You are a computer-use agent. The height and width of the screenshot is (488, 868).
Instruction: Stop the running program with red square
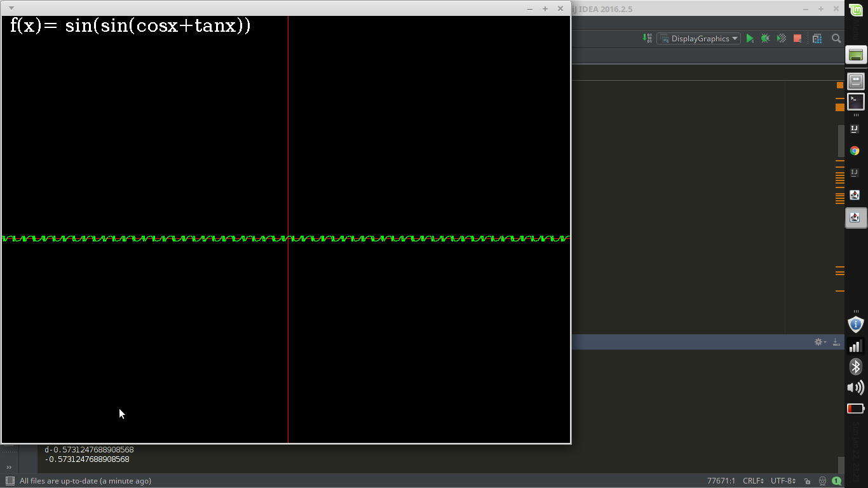tap(797, 39)
